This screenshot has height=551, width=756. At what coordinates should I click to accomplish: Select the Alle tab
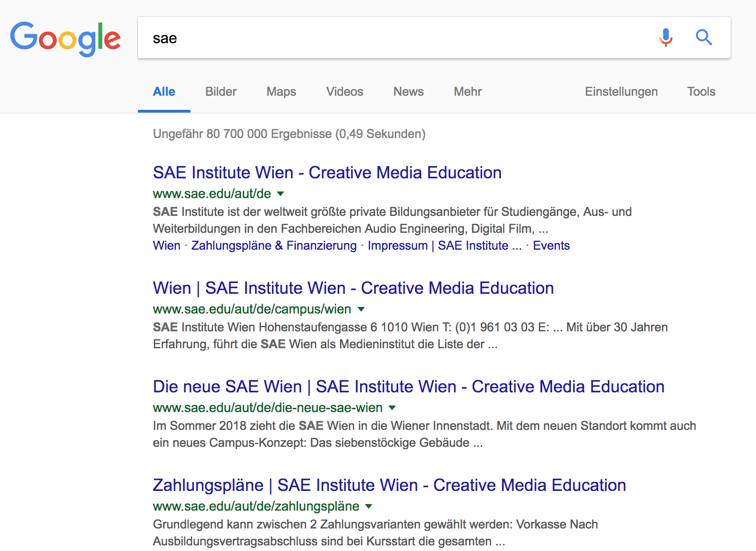[164, 92]
